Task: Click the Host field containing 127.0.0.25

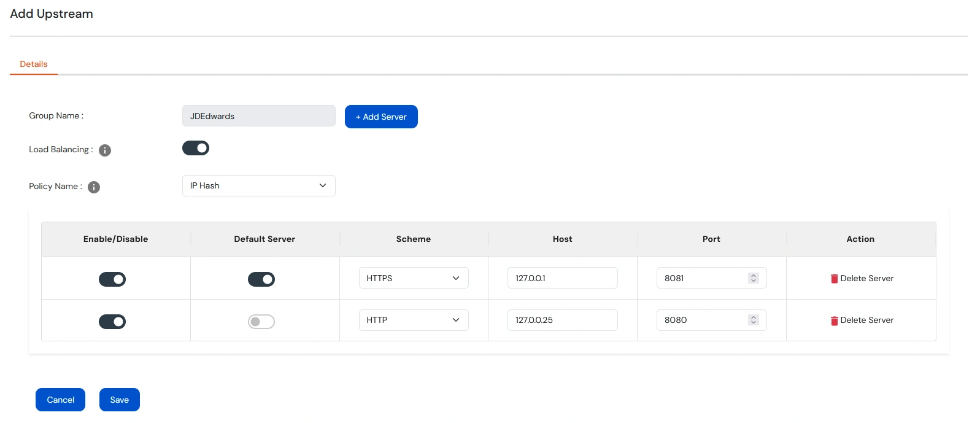Action: (562, 320)
